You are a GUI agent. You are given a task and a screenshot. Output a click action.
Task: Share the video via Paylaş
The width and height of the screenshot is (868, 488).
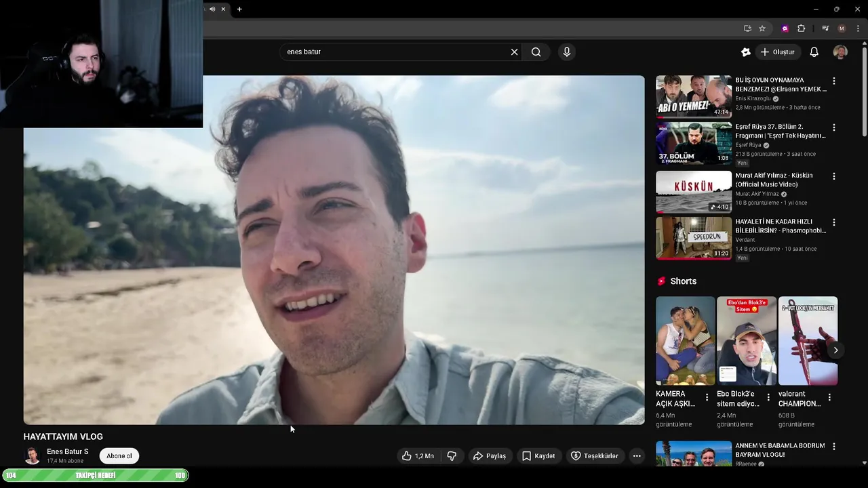click(490, 456)
